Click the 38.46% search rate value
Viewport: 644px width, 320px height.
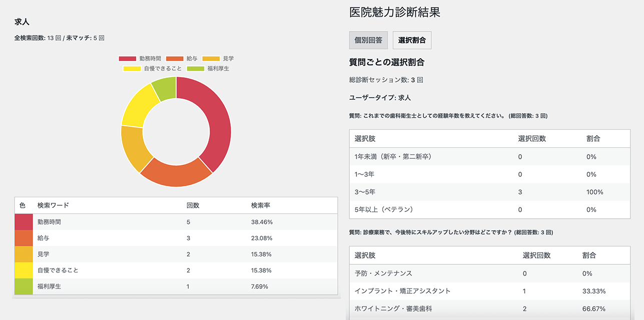point(262,222)
